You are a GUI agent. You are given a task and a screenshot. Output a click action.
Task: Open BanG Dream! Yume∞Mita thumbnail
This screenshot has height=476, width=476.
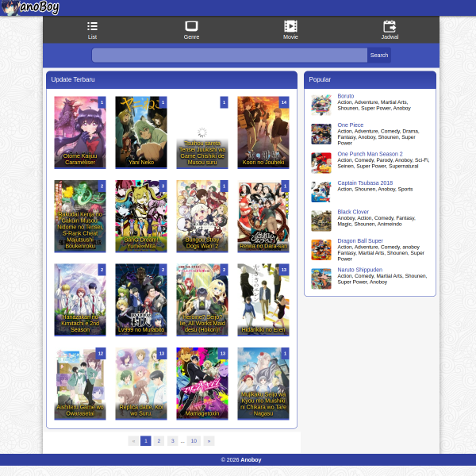pyautogui.click(x=141, y=216)
